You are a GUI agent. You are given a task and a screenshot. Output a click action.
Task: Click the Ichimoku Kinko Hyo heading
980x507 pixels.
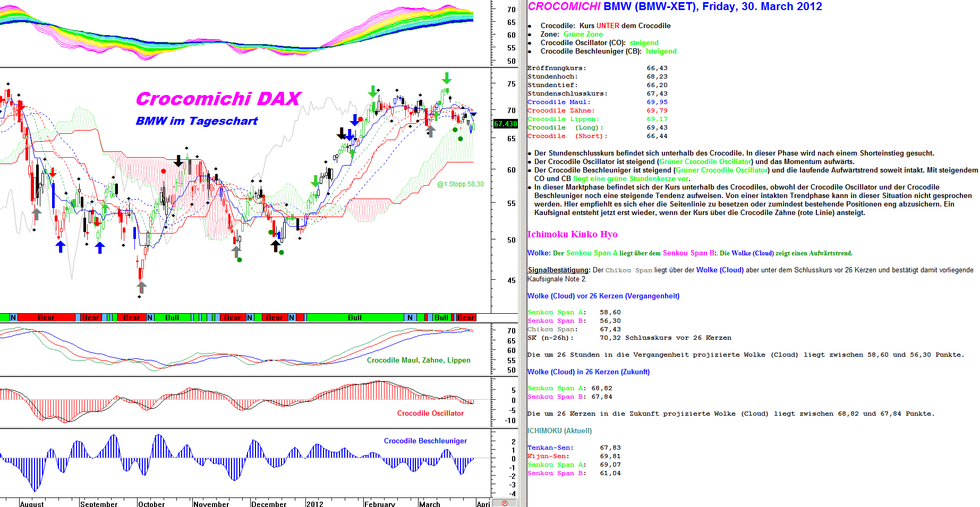tap(572, 234)
